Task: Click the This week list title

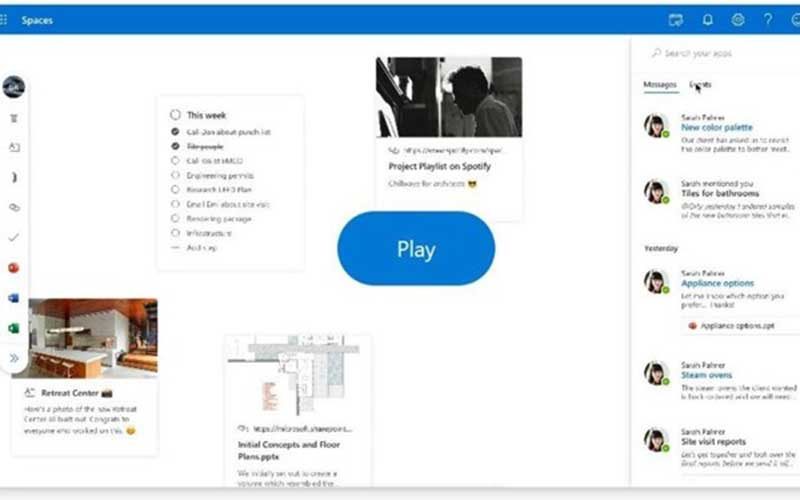Action: (206, 115)
